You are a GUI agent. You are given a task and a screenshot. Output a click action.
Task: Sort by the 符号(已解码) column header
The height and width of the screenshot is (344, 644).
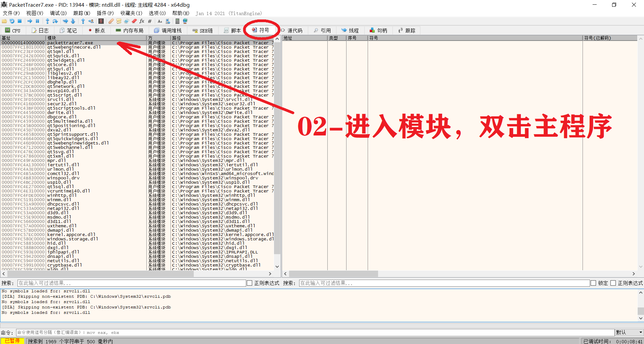click(610, 38)
